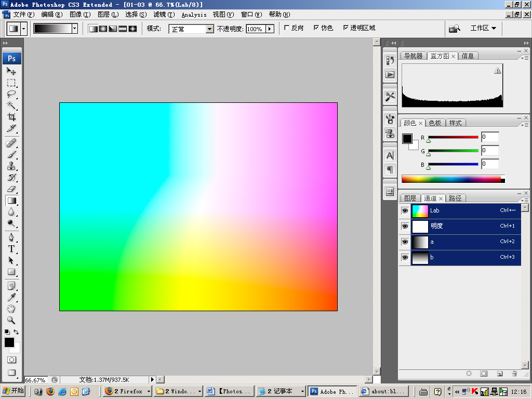Select the Path Selection tool
This screenshot has height=399, width=532.
[11, 260]
